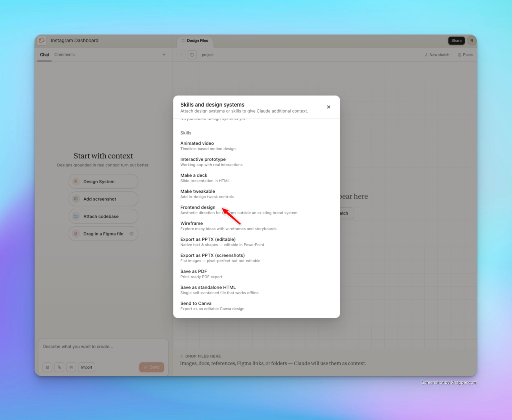Click the plus icon for new chat
Screen dimensions: 512x420
(x=164, y=55)
